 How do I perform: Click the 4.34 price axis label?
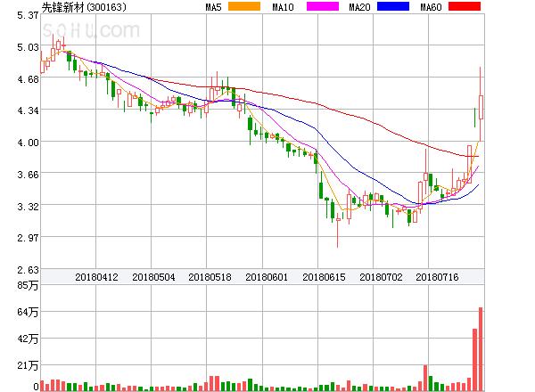click(28, 110)
